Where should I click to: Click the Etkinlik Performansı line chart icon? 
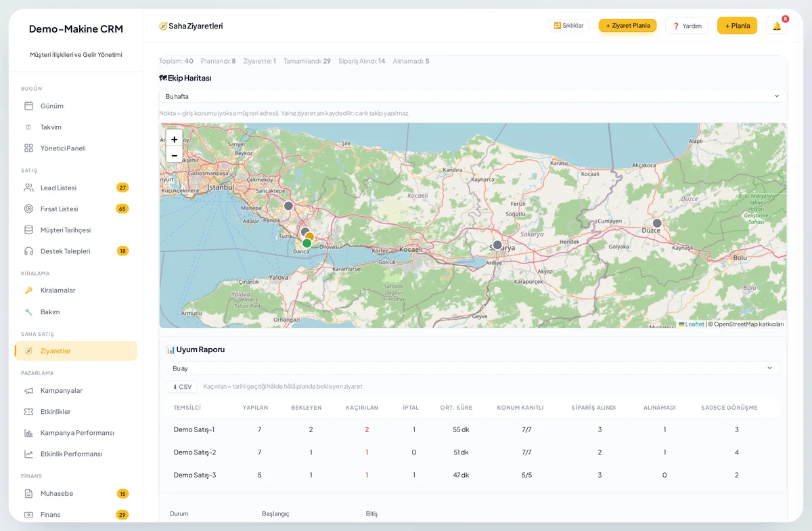pos(28,454)
